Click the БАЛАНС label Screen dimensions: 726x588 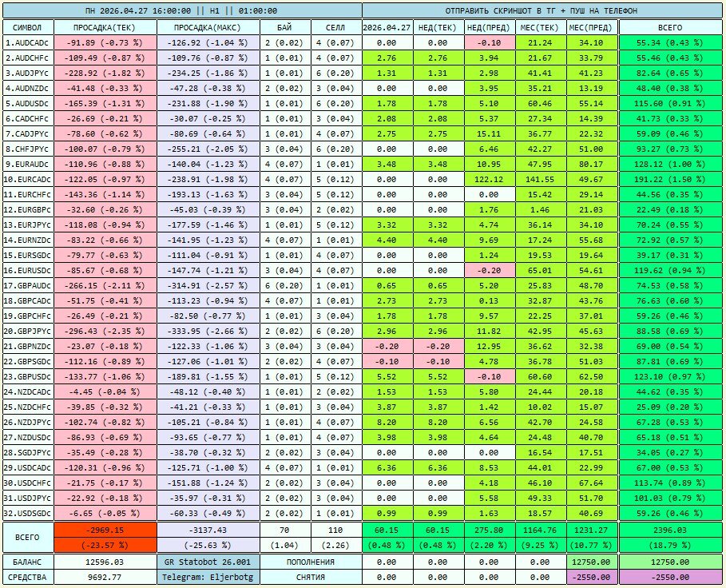coord(28,562)
